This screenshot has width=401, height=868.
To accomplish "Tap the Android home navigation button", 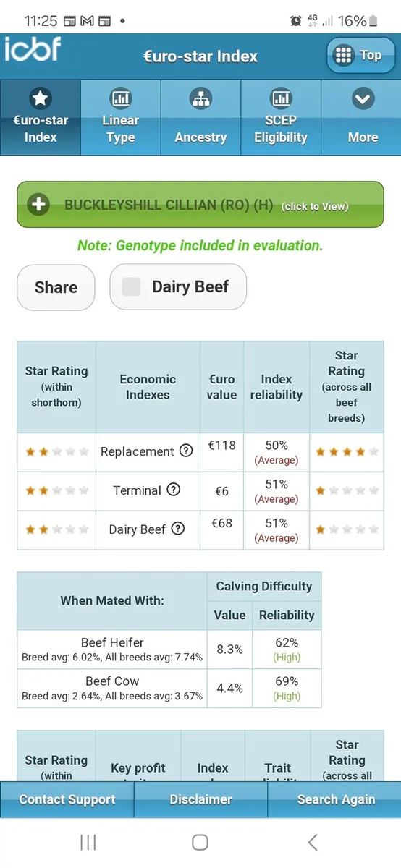I will coord(200,842).
